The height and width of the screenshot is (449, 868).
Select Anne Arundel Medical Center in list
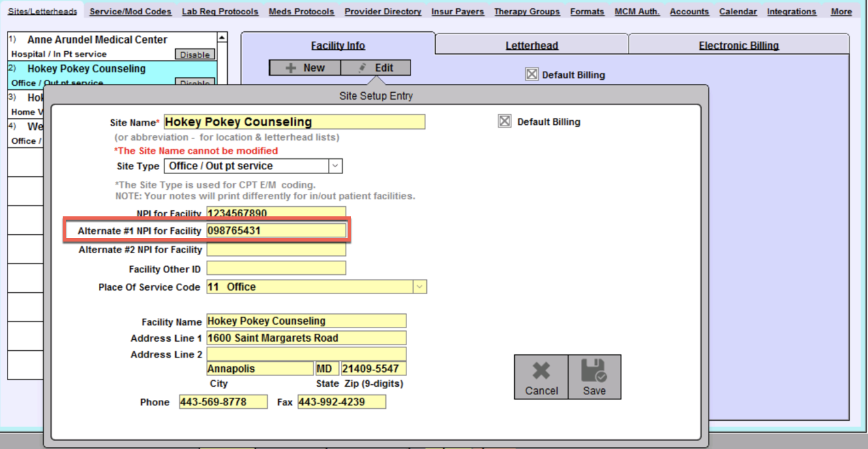click(97, 40)
